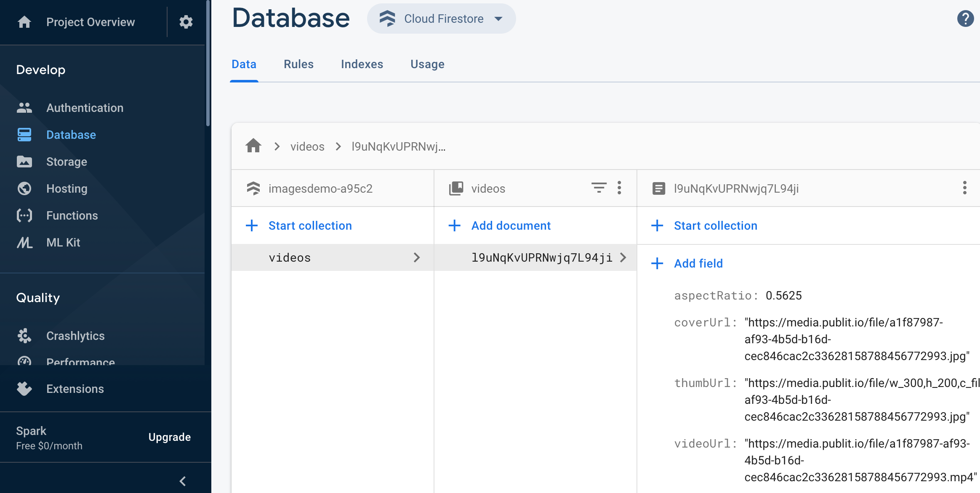Image resolution: width=980 pixels, height=493 pixels.
Task: Open videos collection three-dot menu
Action: 619,188
